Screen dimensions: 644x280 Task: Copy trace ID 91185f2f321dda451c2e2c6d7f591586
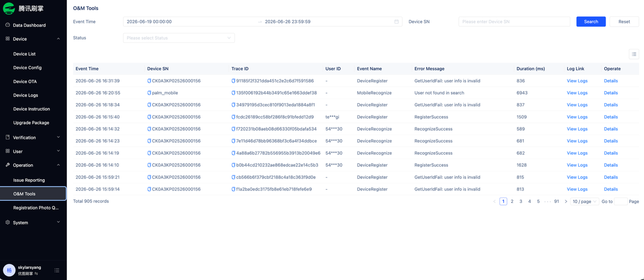coord(233,81)
